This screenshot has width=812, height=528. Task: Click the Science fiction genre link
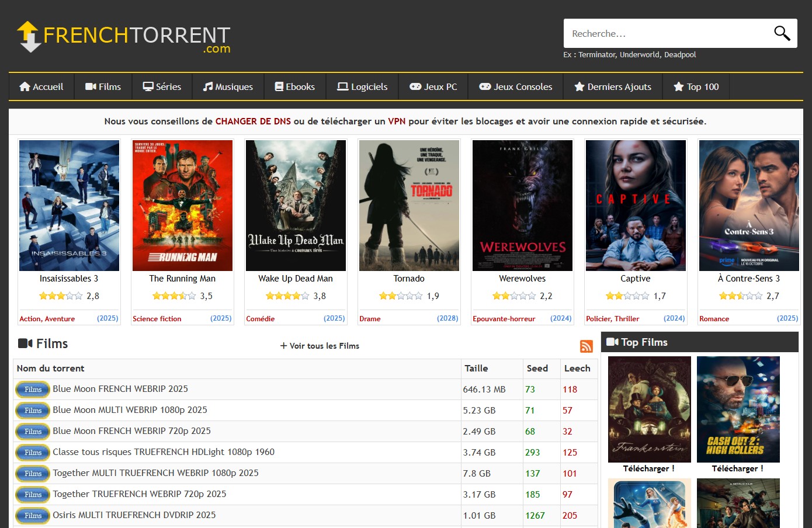157,319
